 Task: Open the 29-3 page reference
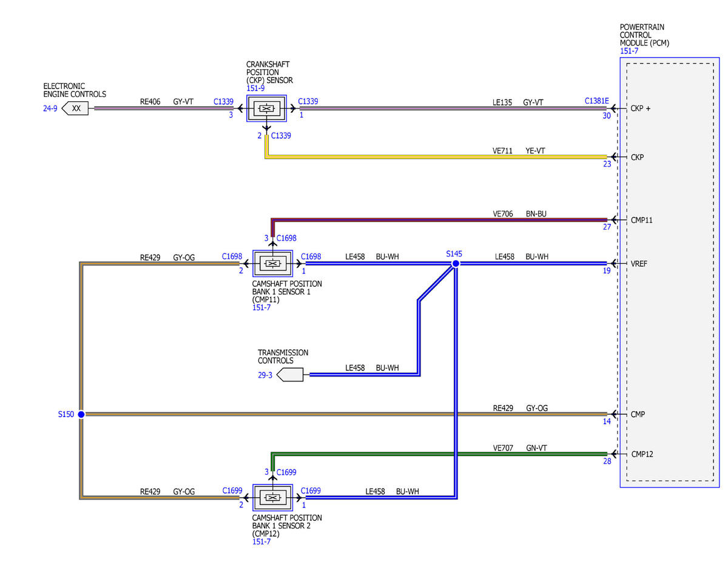click(x=265, y=375)
